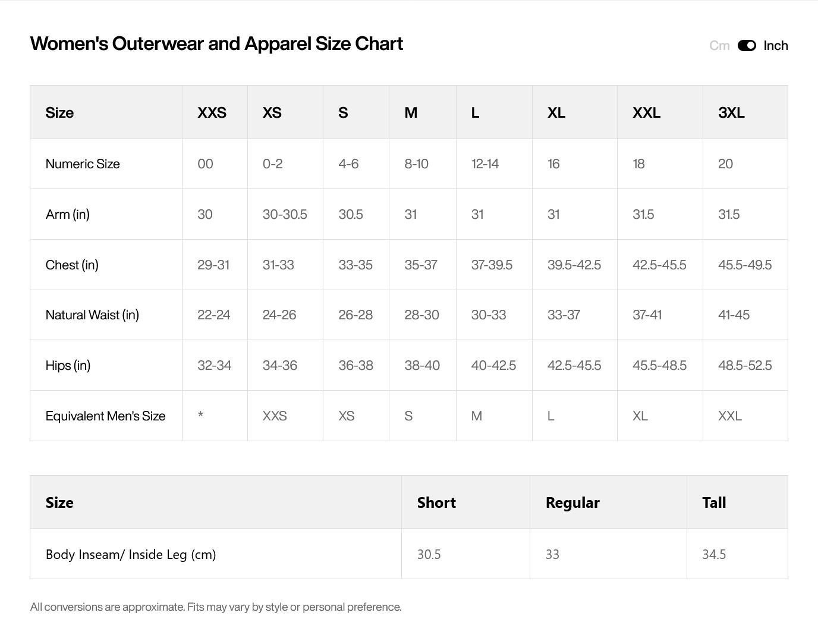Screen dimensions: 818x644
Task: Click the Regular inseam column header
Action: [x=572, y=502]
